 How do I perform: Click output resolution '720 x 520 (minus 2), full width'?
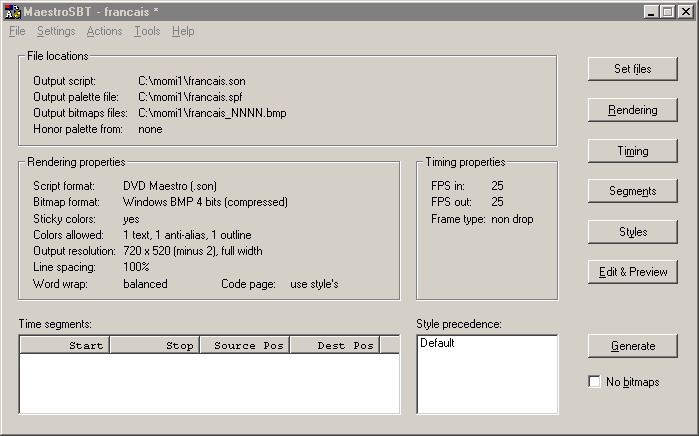click(193, 251)
